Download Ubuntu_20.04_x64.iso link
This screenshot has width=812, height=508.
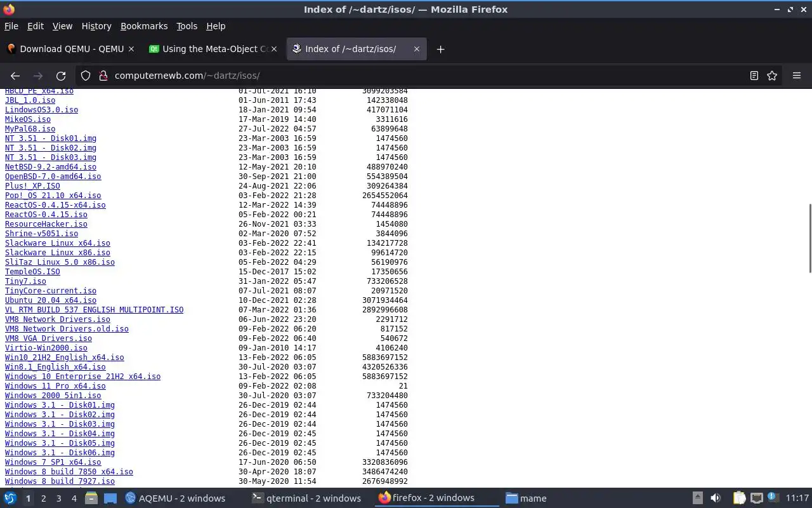point(51,300)
